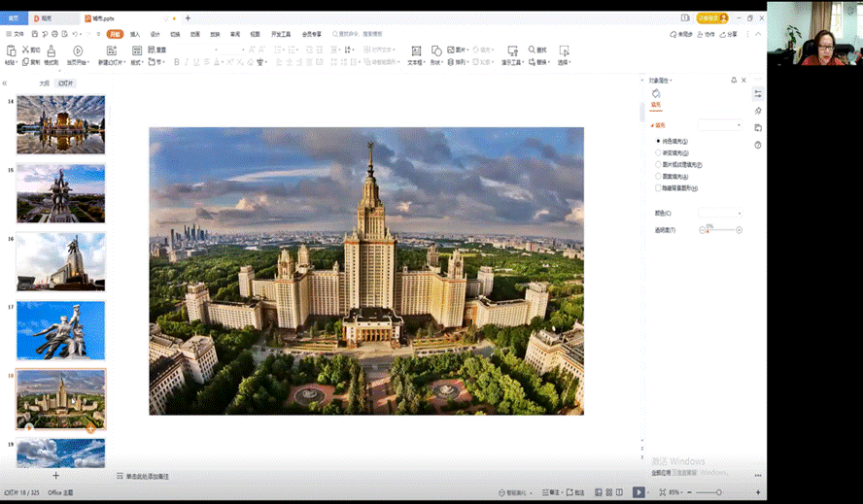Open the fill preset dropdown in panel
Viewport: 863px width, 504px height.
[x=720, y=125]
